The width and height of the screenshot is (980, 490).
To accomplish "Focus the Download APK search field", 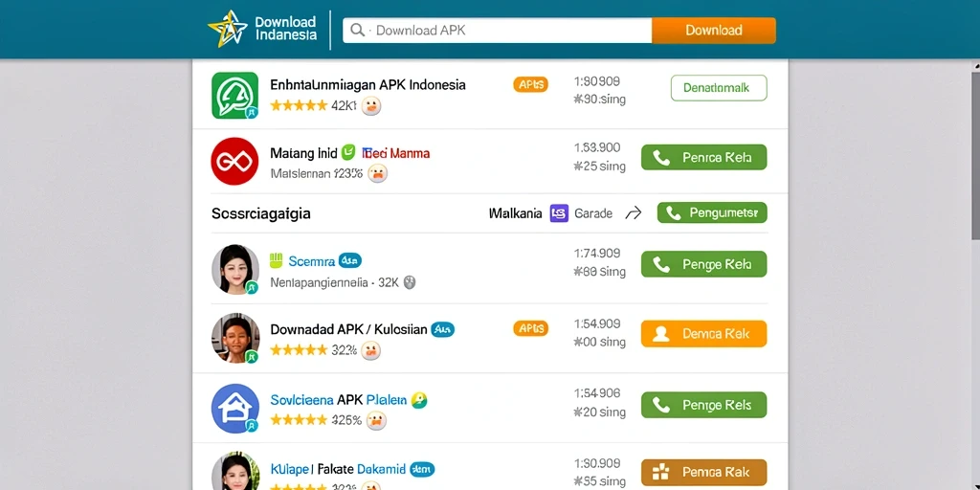I will pos(497,30).
